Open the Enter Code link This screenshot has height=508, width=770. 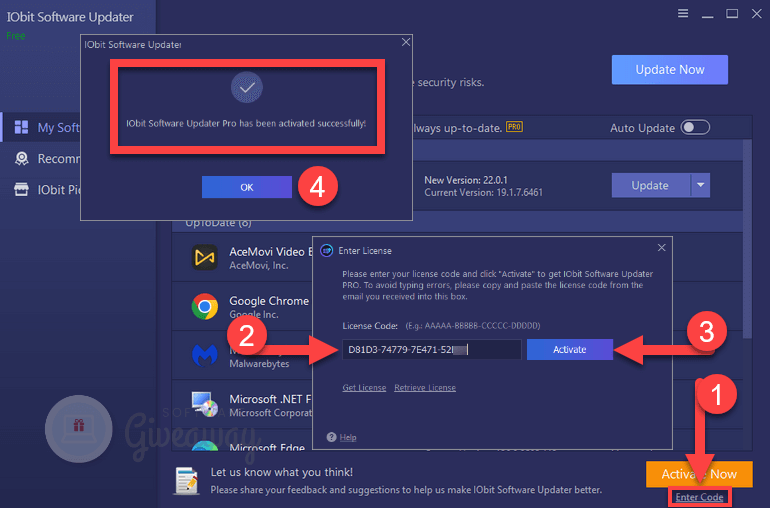(699, 497)
